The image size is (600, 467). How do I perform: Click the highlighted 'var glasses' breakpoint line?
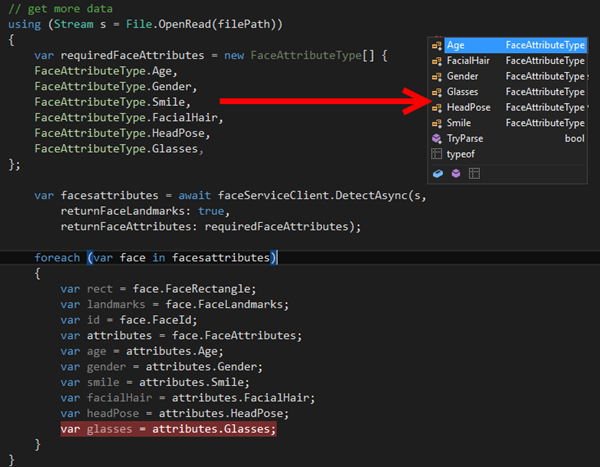coord(168,429)
